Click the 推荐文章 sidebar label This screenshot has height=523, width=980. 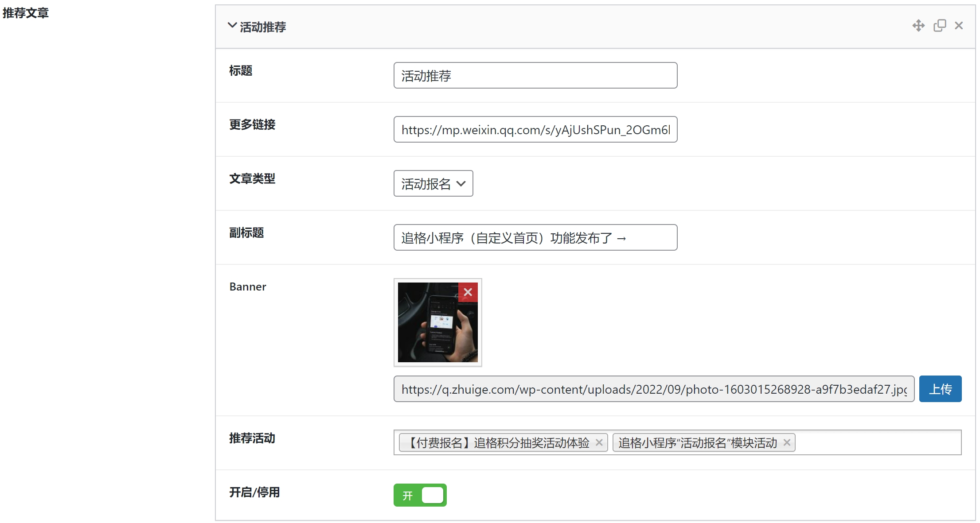click(x=26, y=13)
